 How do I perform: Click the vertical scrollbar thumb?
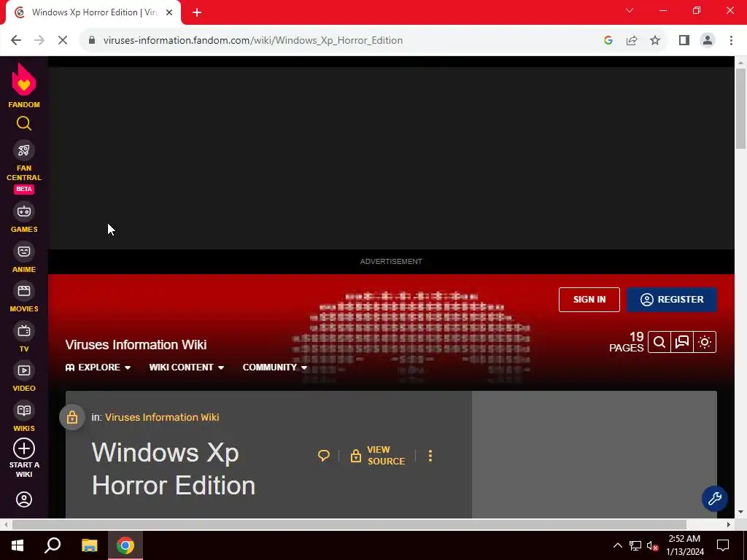[740, 109]
